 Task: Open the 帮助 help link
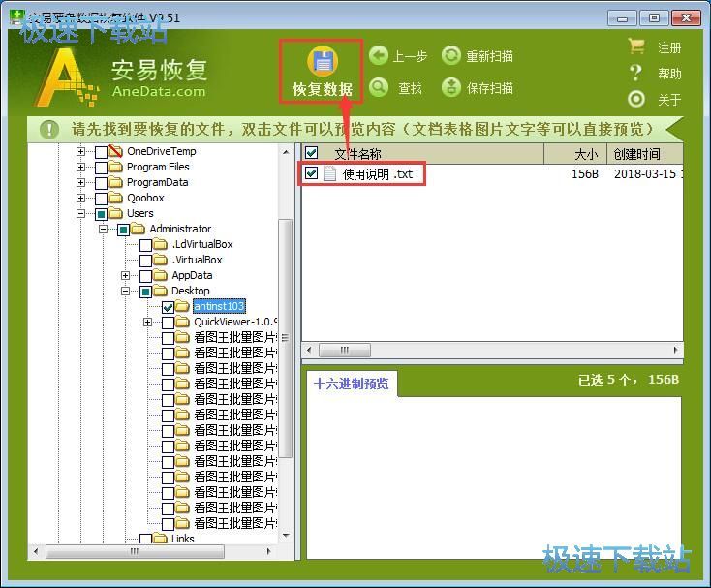tap(669, 74)
